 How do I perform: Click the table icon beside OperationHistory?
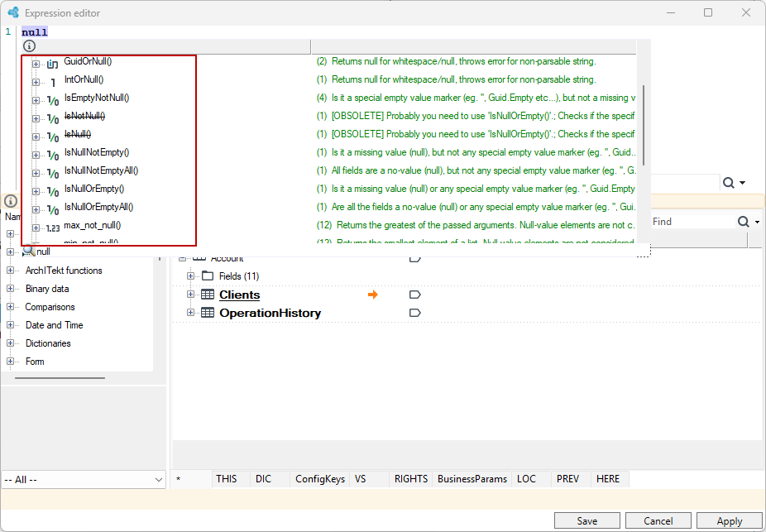[208, 313]
